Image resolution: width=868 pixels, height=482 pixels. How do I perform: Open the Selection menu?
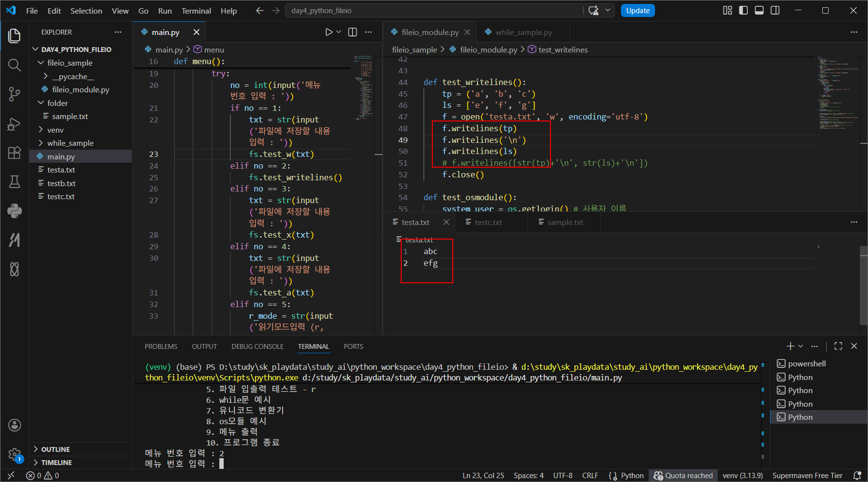[x=86, y=11]
